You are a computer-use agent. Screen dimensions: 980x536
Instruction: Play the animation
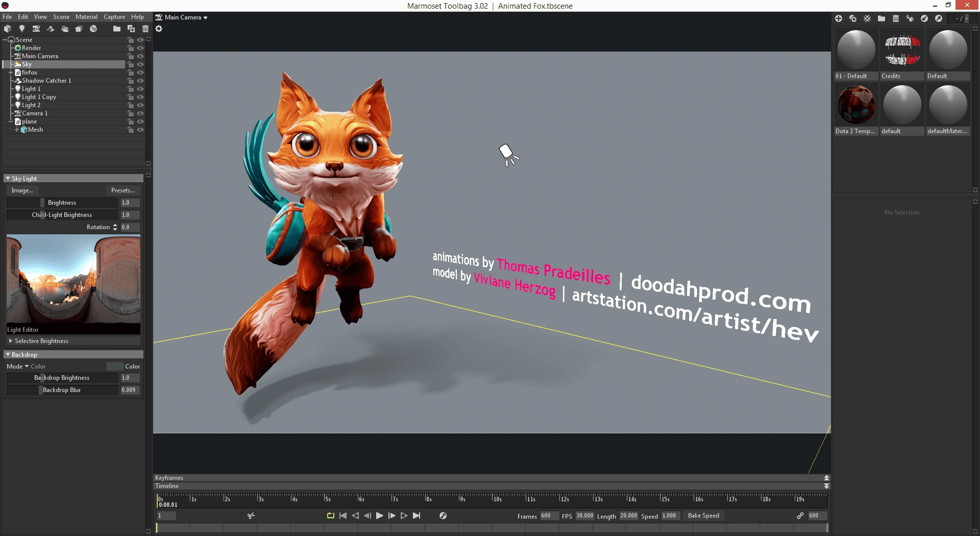pos(379,516)
